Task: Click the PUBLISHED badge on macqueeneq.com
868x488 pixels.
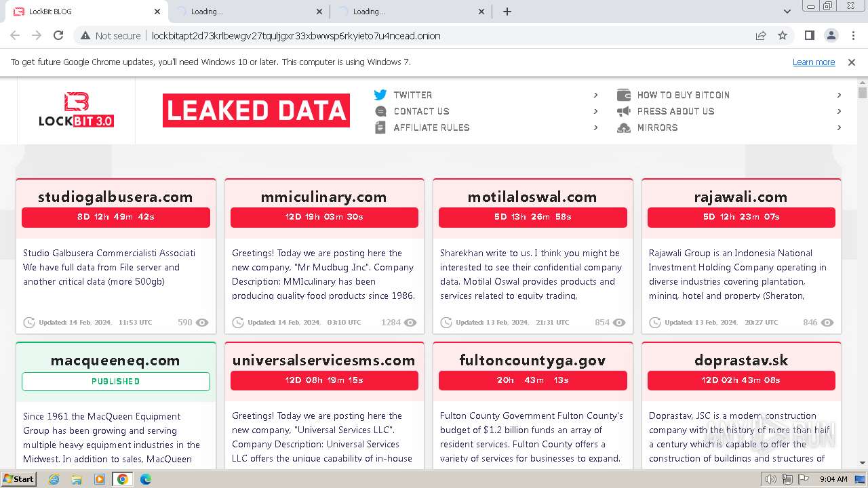Action: pyautogui.click(x=116, y=381)
